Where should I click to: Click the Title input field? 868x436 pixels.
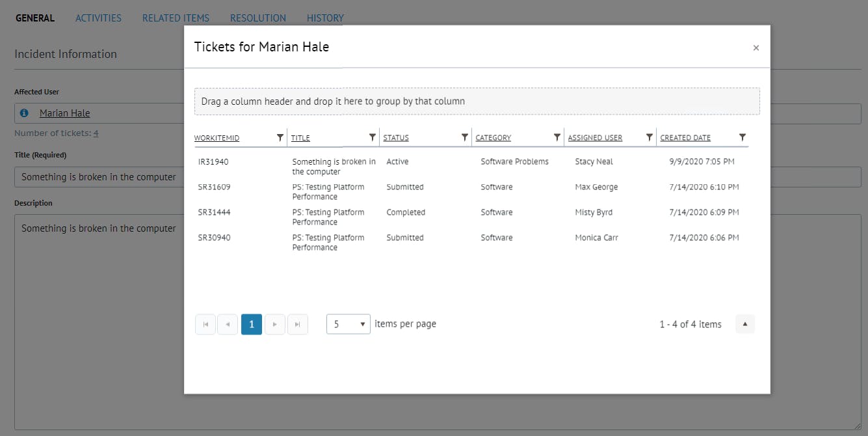[99, 177]
